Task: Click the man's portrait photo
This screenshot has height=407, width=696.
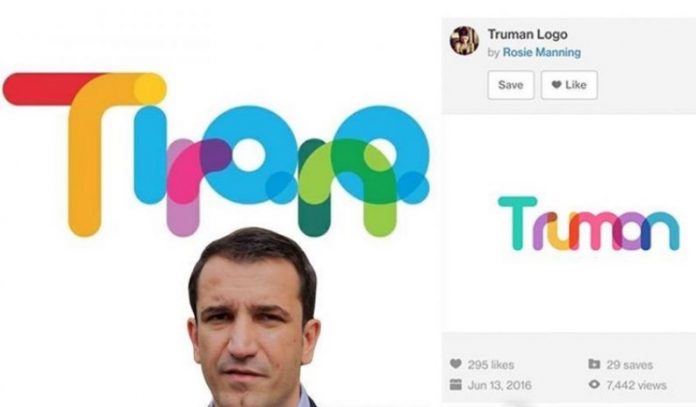Action: 253,317
